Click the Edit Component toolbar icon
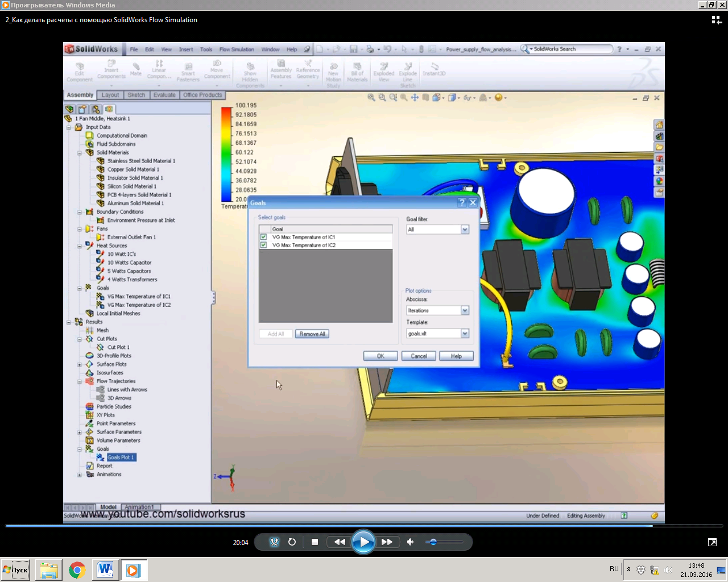728x582 pixels. (x=80, y=72)
